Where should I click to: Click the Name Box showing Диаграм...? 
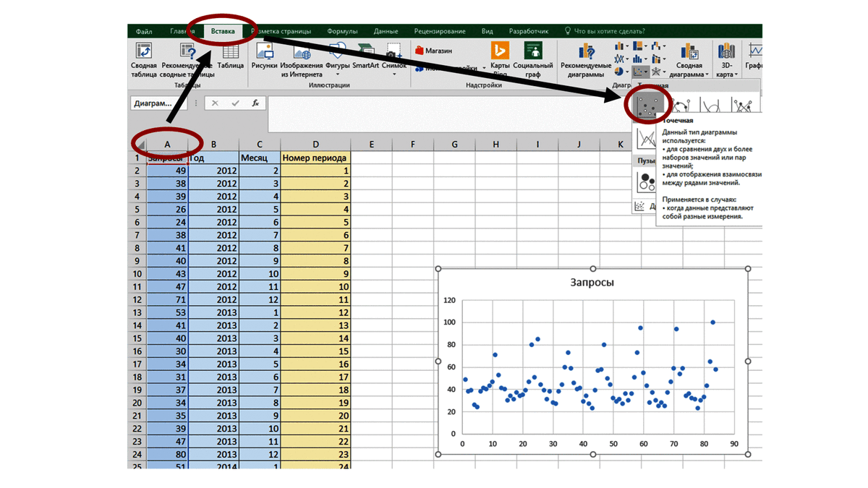coord(158,103)
